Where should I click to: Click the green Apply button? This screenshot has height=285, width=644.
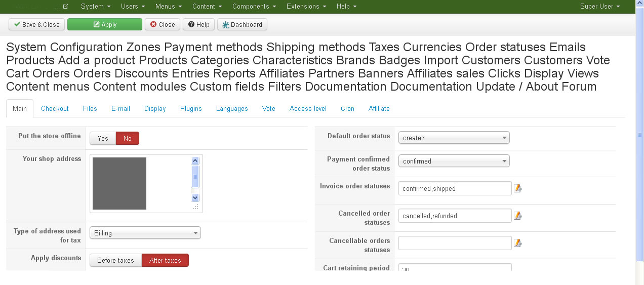click(x=105, y=24)
